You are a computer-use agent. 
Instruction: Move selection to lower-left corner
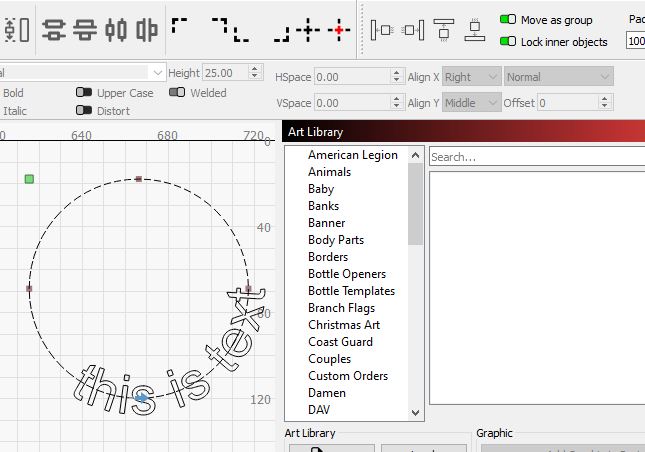241,34
